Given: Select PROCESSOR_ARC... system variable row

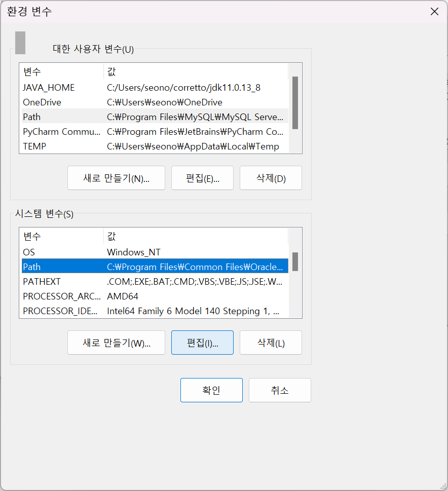Looking at the screenshot, I should 155,296.
